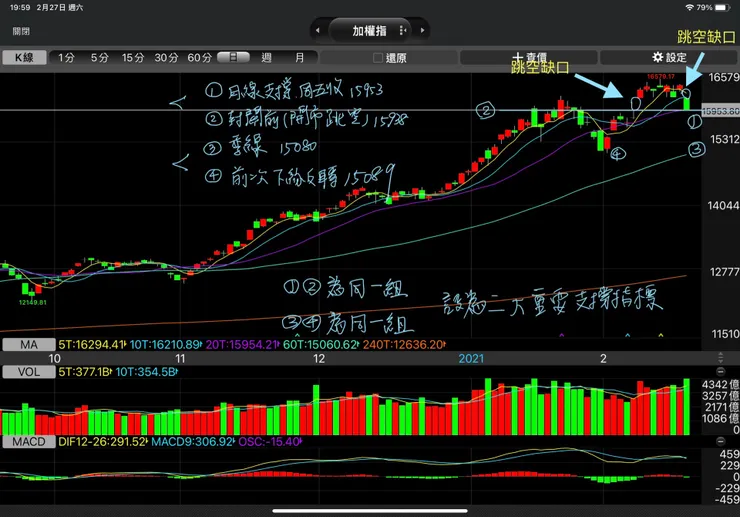Viewport: 740px width, 517px height.
Task: Go to next symbol with right arrow
Action: [422, 31]
